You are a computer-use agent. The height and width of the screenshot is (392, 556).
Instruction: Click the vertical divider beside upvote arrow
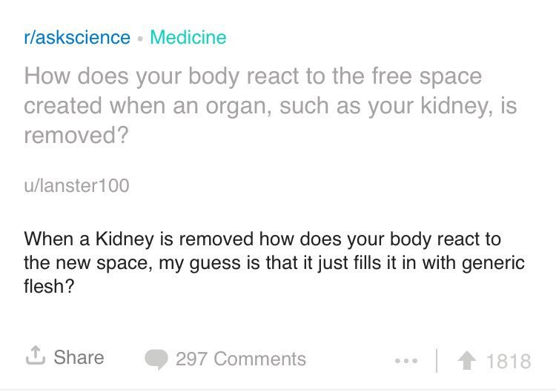click(x=437, y=361)
